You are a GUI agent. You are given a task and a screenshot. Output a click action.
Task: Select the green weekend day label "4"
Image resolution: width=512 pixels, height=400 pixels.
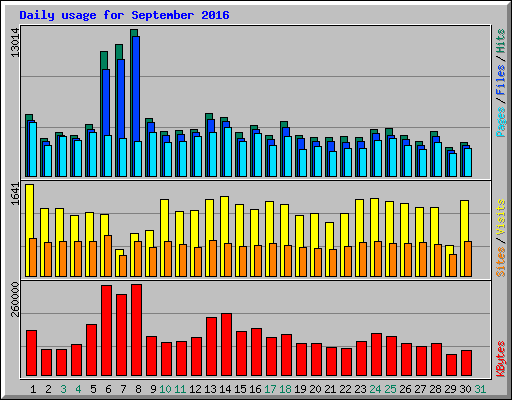[x=78, y=389]
